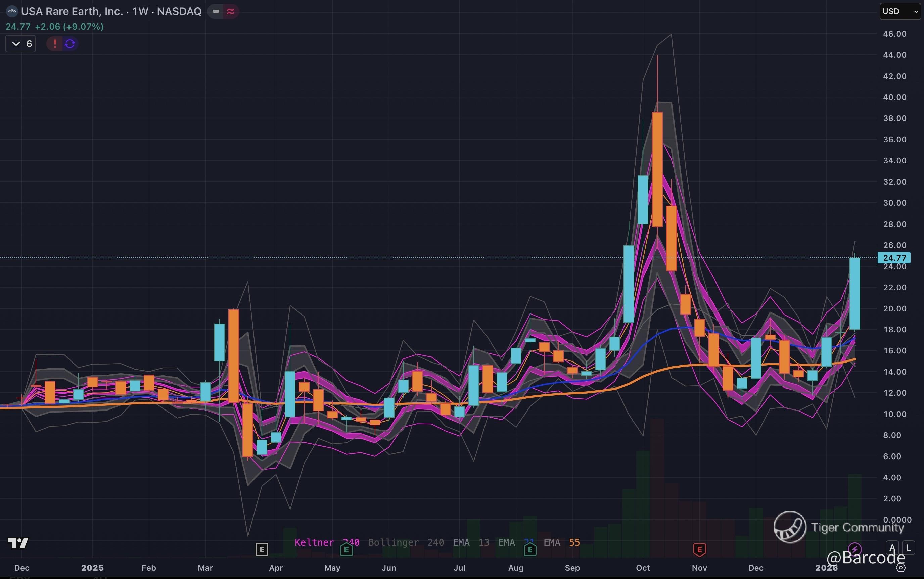The image size is (924, 579).
Task: Click the 24.77 current price label
Action: coord(894,258)
